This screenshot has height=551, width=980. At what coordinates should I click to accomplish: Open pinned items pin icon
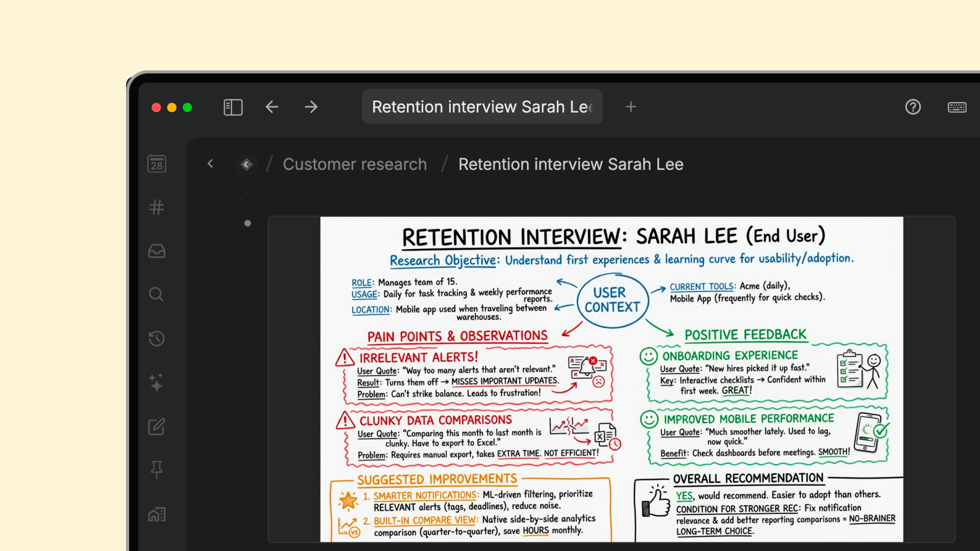click(157, 470)
